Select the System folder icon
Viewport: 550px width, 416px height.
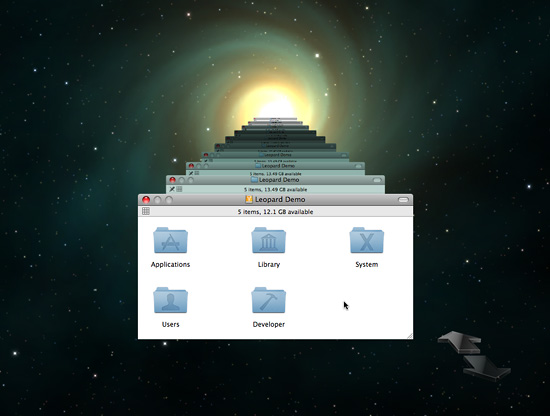367,240
